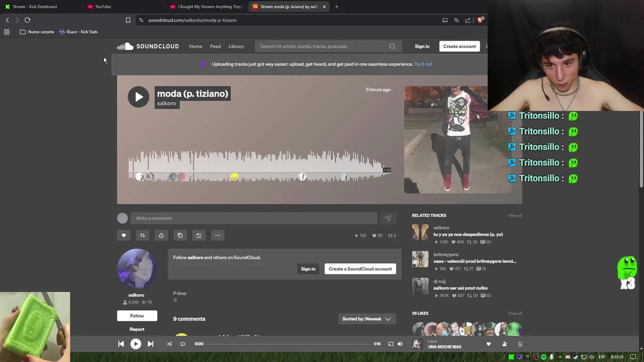Open the Home tab in SoundCloud
The height and width of the screenshot is (362, 644).
(x=196, y=46)
